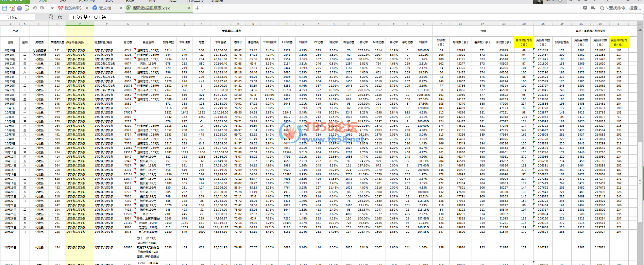Click the 9月18日 date cell
Screen dimensions: 644x265
[x=10, y=50]
